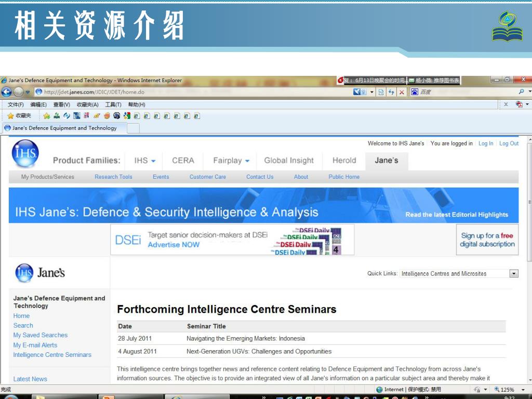532x399 pixels.
Task: Select the Jane's Defence Equipment browser tab
Action: point(64,128)
